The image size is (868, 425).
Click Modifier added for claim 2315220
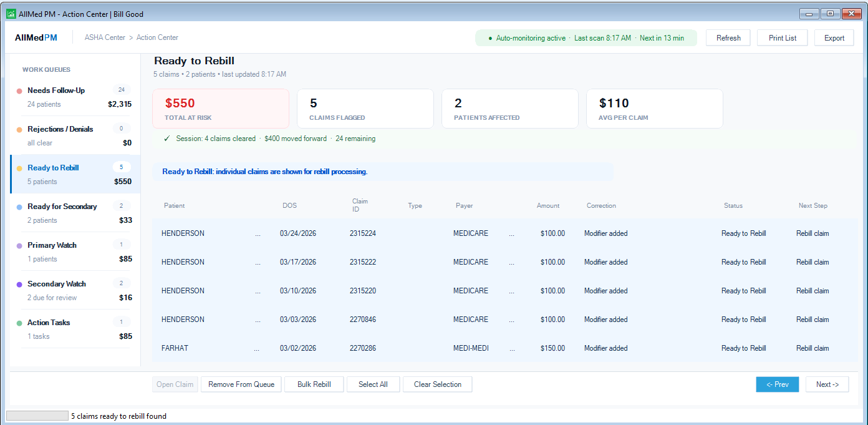[x=605, y=291]
